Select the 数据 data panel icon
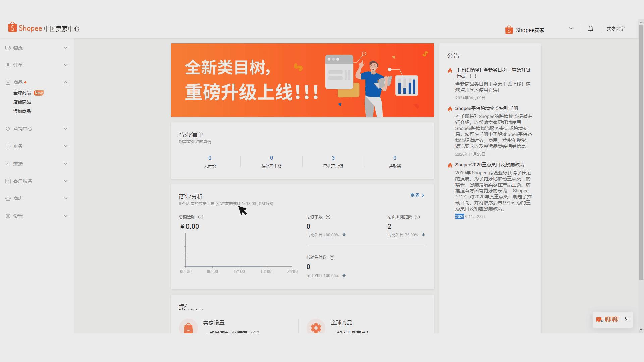 [8, 163]
